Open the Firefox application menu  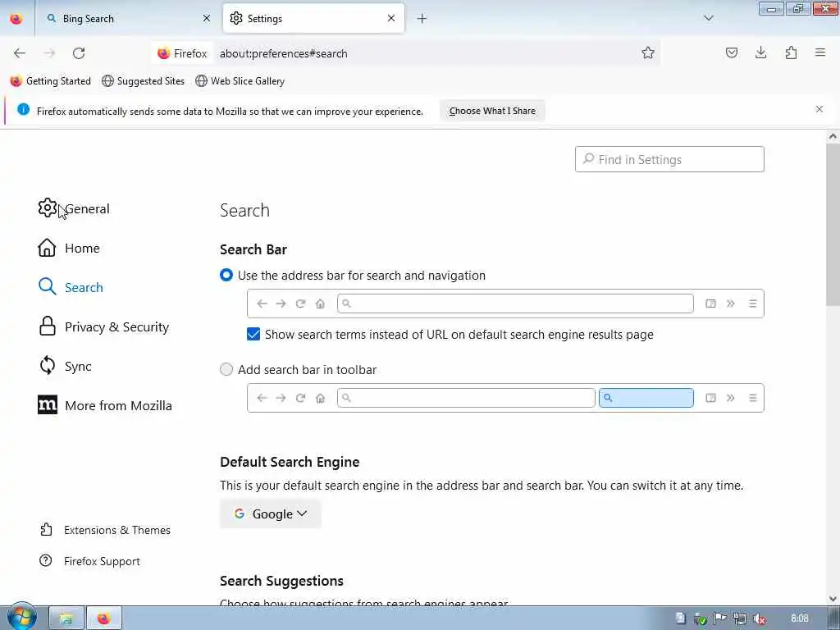pos(820,52)
